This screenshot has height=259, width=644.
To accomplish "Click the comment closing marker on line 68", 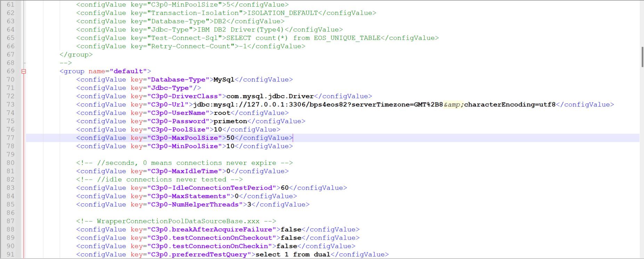I will [x=65, y=63].
